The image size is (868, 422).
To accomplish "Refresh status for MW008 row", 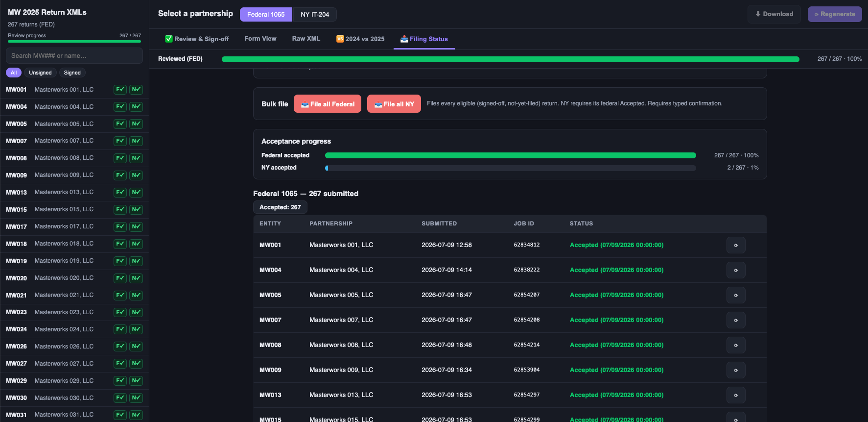I will (x=736, y=345).
